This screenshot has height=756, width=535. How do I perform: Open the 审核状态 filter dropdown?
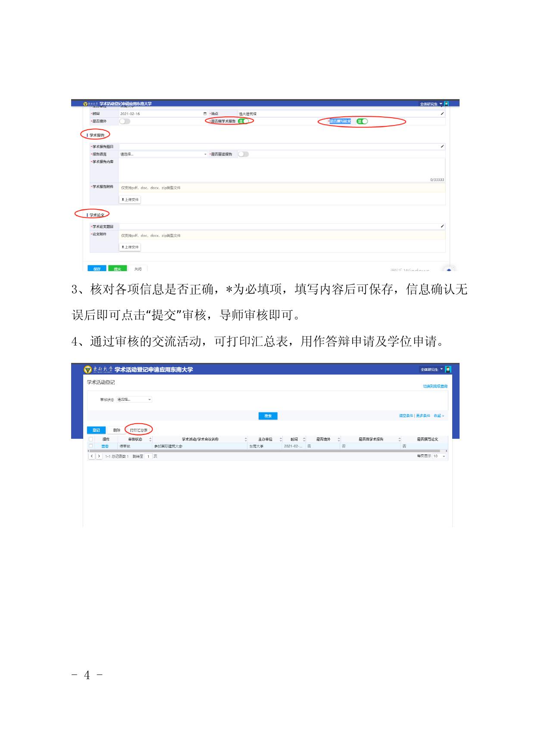(134, 400)
